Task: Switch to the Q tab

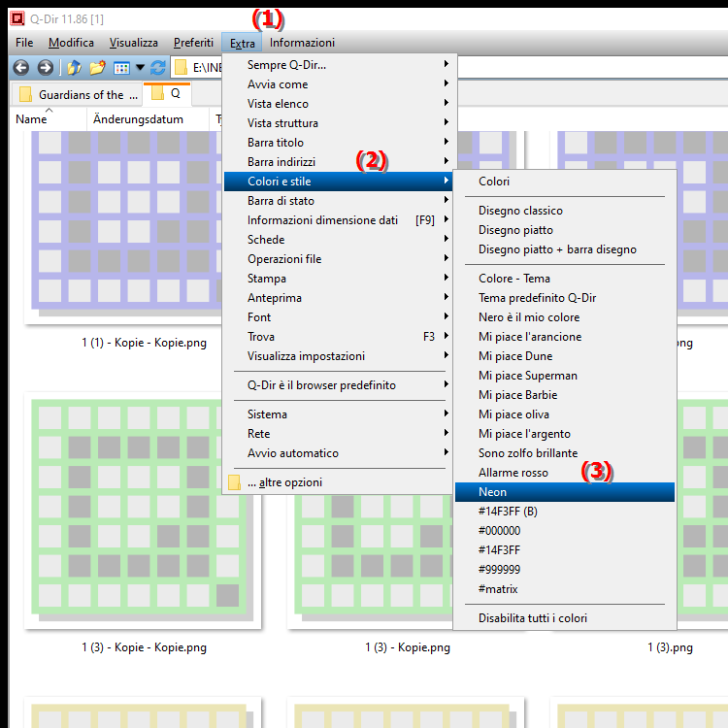Action: tap(167, 93)
